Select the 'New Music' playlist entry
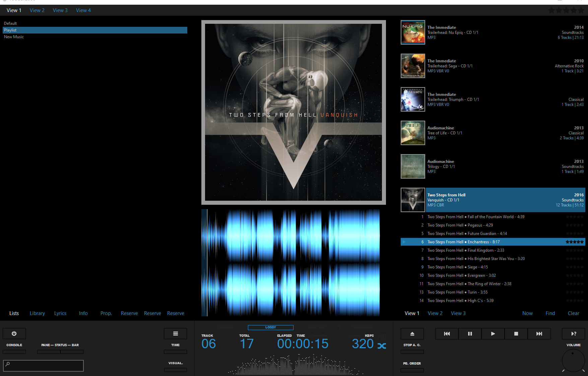The width and height of the screenshot is (588, 376). [13, 37]
